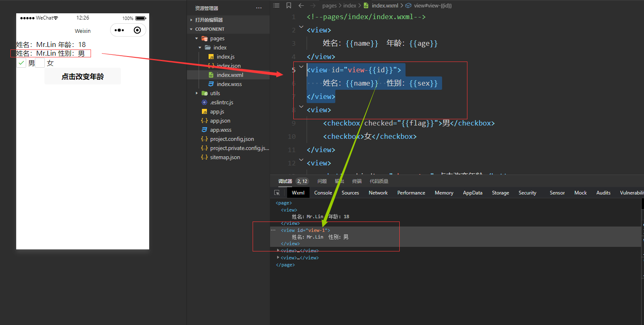The image size is (644, 325).
Task: Open the simulator capsule three-dot menu
Action: [119, 30]
